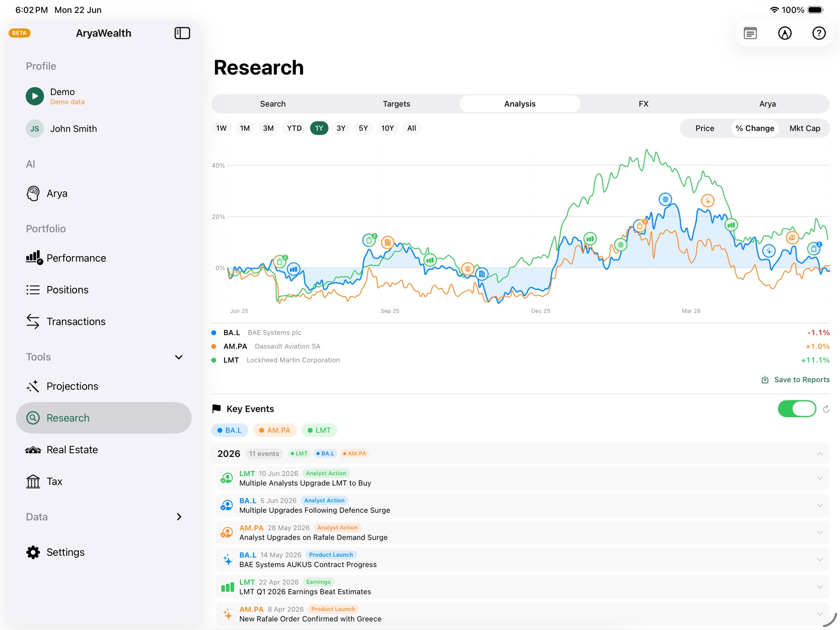Click the orange sparkle marker at chart peak
The image size is (840, 630).
point(708,201)
